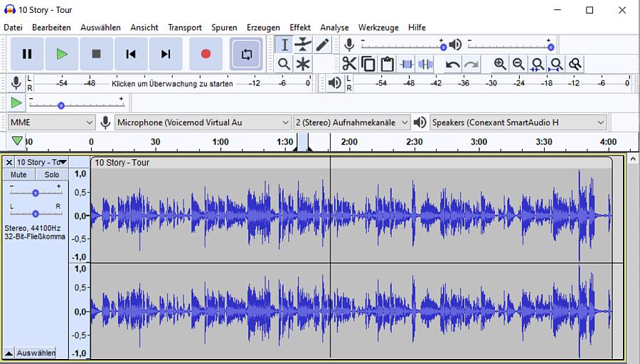Image resolution: width=640 pixels, height=364 pixels.
Task: Open the Datei menu
Action: (13, 27)
